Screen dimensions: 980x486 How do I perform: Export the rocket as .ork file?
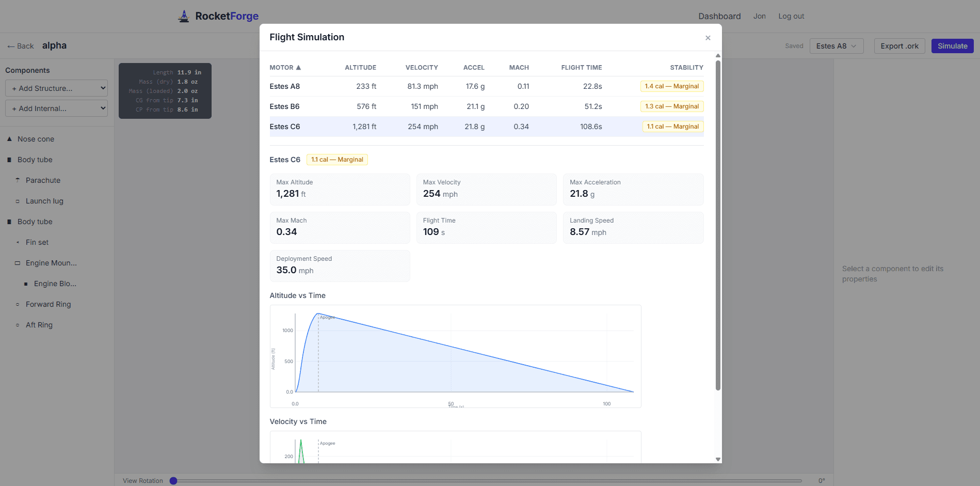899,46
